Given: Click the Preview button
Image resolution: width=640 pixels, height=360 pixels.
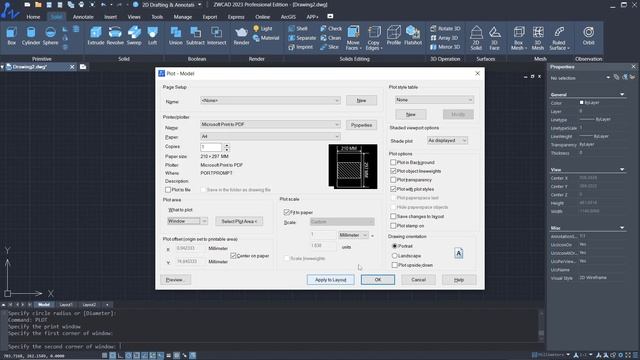Looking at the screenshot, I should pos(176,280).
